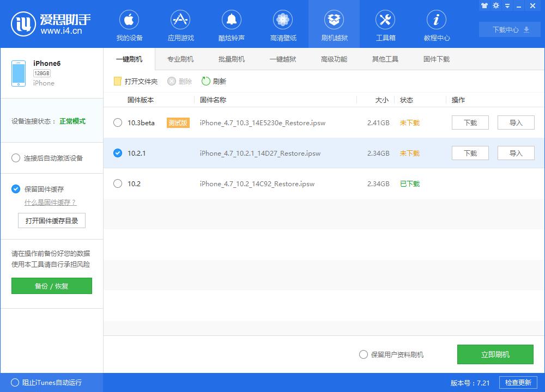The height and width of the screenshot is (392, 545).
Task: Switch to the 专业刷机 tab
Action: (x=180, y=58)
